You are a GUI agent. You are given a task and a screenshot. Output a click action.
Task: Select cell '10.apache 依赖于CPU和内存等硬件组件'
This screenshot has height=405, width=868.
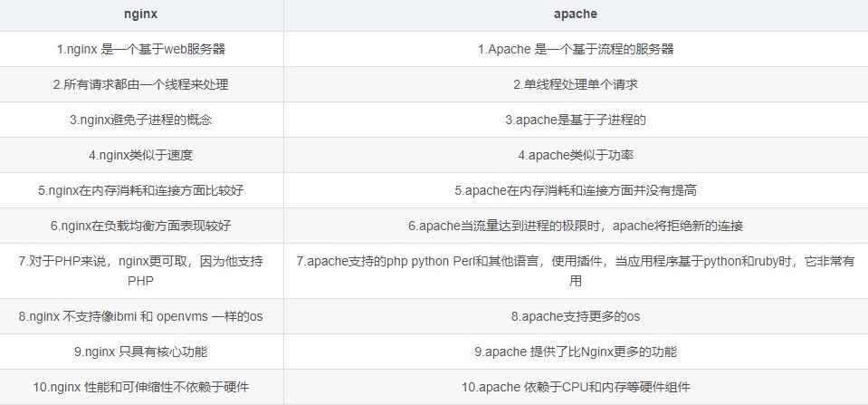[x=576, y=387]
